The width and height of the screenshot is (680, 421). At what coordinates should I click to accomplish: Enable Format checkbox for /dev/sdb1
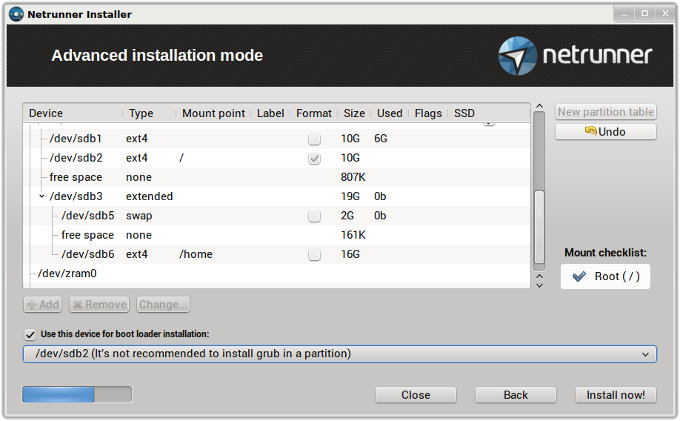click(x=314, y=138)
